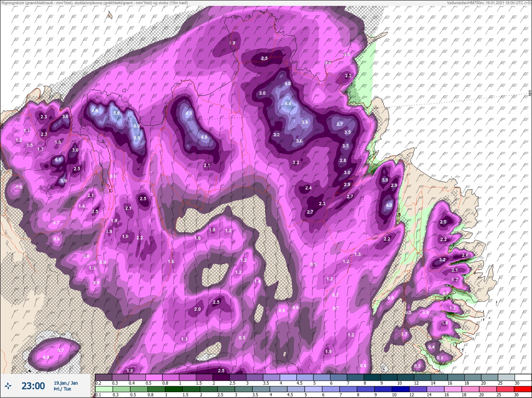Image resolution: width=532 pixels, height=398 pixels.
Task: Click the 2.4 precipitation value on map
Action: click(x=308, y=188)
